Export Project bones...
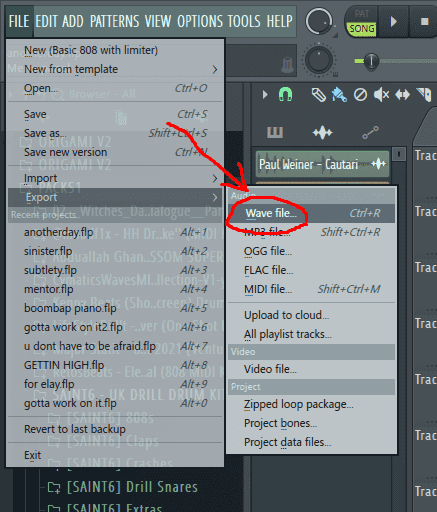 (x=312, y=423)
